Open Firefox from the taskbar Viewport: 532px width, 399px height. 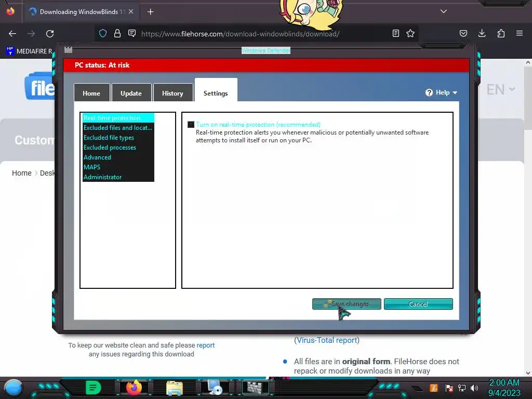point(134,387)
